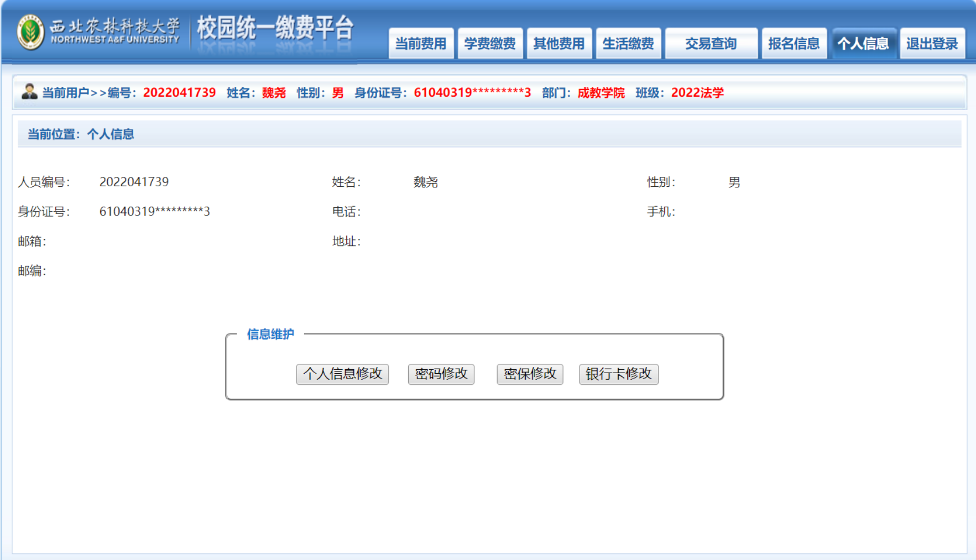Click the 当前位置 breadcrumb label
976x560 pixels.
(54, 134)
